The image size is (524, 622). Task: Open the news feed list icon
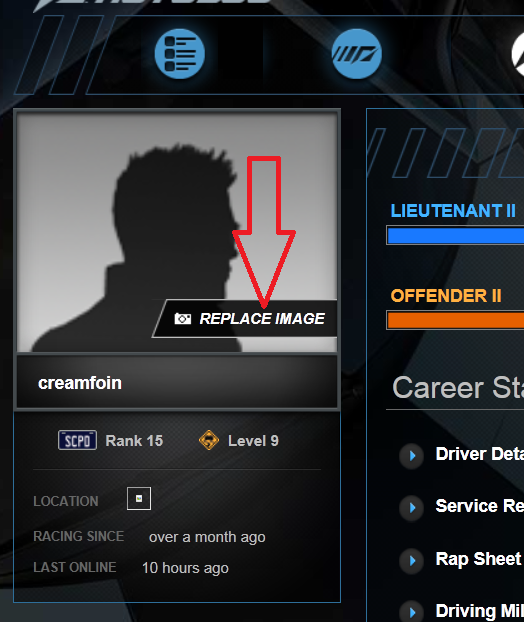pos(180,54)
